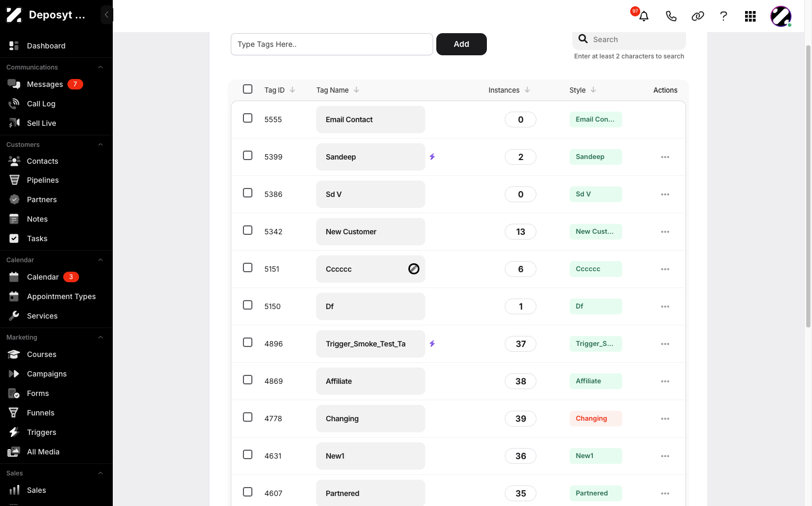812x506 pixels.
Task: Click the lightning trigger icon beside Sandeep
Action: pyautogui.click(x=432, y=157)
